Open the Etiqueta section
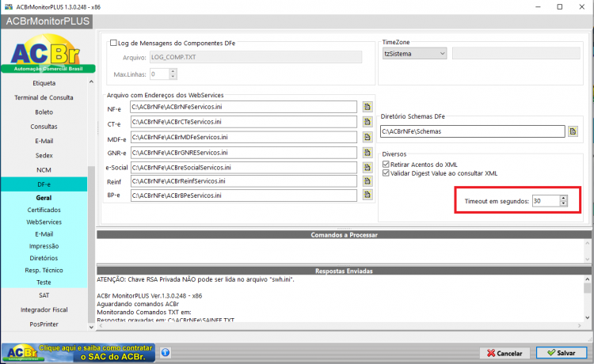 [x=44, y=83]
